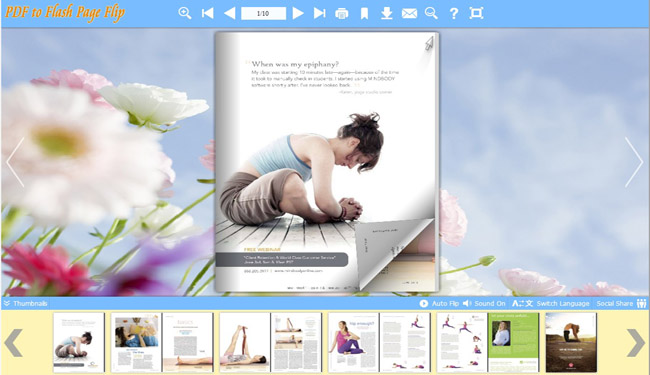
Task: Open the first thumbnail, the crouching woman page
Action: pyautogui.click(x=79, y=342)
